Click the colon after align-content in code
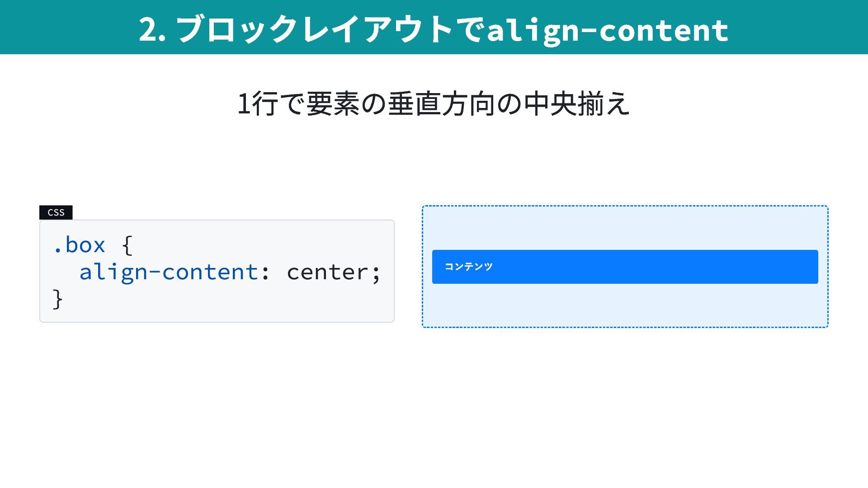 265,273
